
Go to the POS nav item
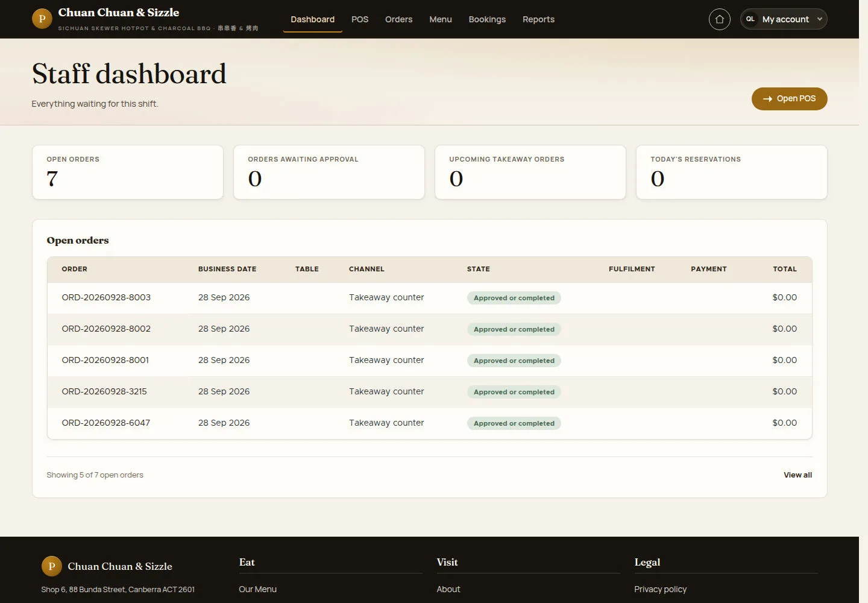[x=360, y=19]
